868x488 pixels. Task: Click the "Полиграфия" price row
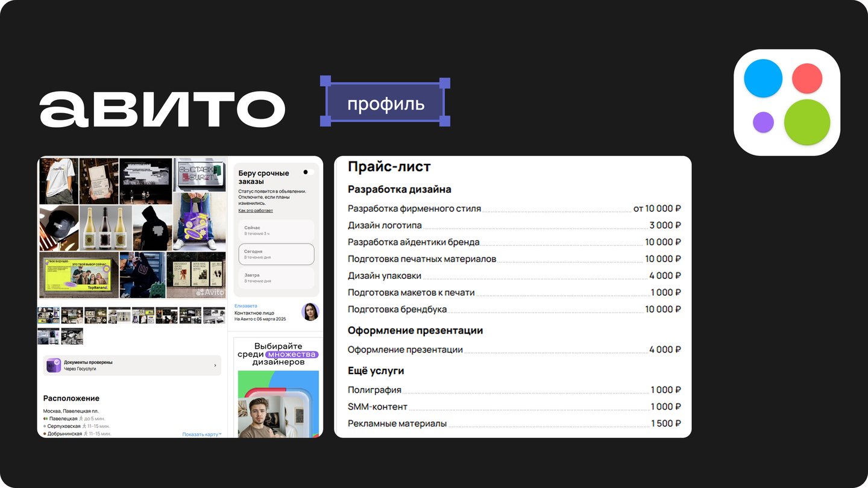pos(515,390)
